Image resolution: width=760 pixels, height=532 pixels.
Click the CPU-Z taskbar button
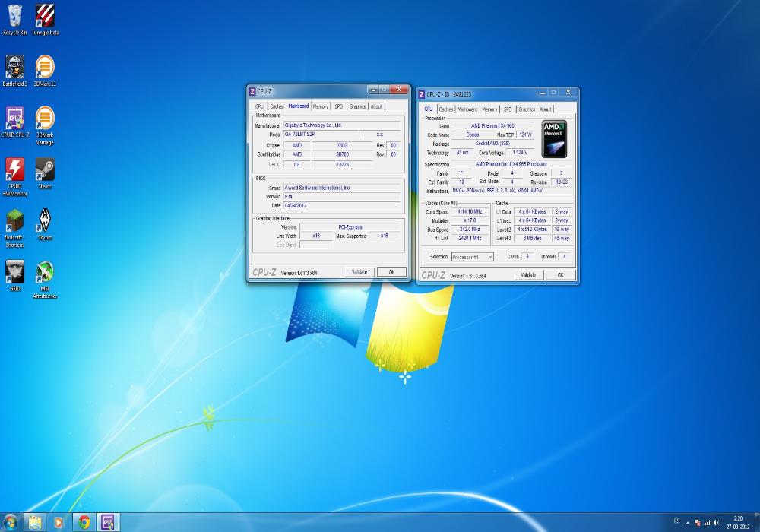tap(108, 522)
